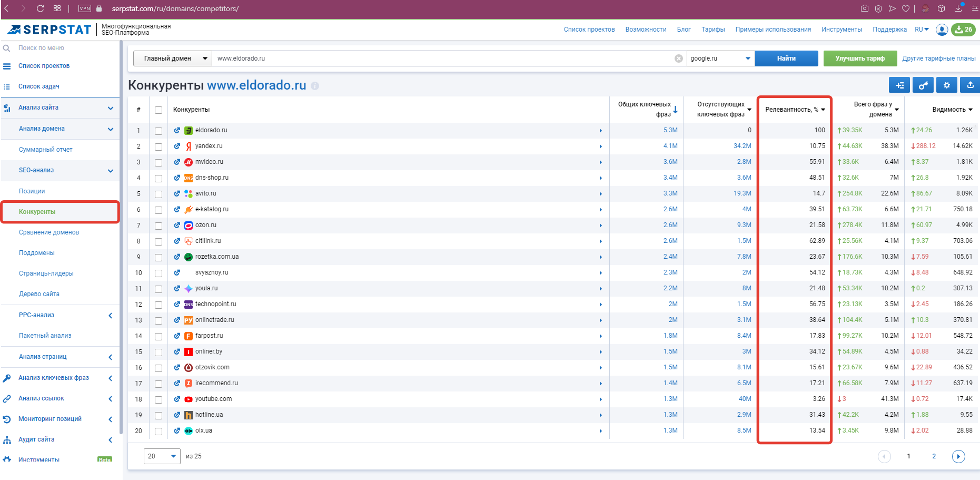Open the www.eldorado.ru link in the heading
This screenshot has width=980, height=480.
pos(256,85)
